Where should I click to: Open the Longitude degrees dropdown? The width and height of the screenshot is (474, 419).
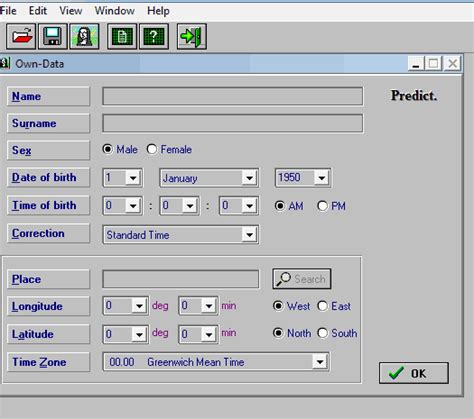139,306
